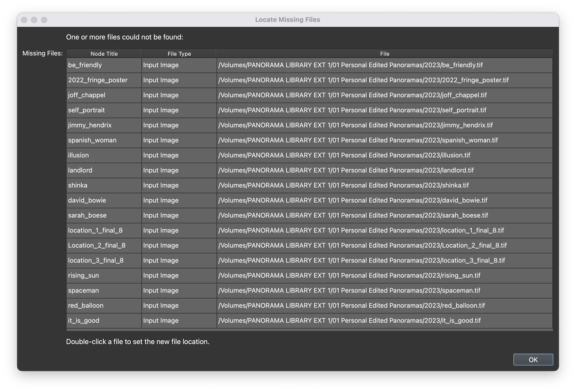Click the it_is_good.tif file path
Screen dimensions: 576x392
(x=385, y=321)
